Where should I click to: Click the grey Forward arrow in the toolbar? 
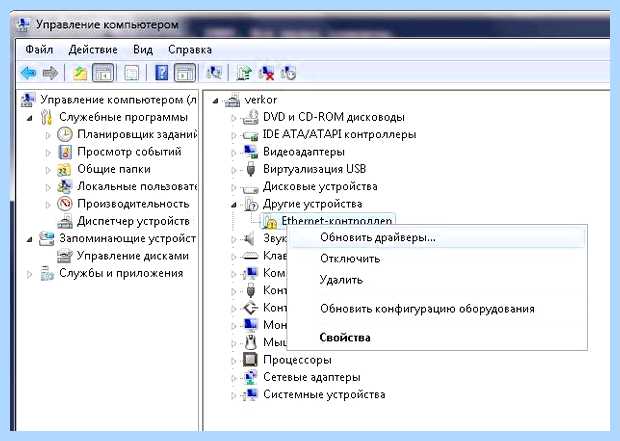tap(50, 73)
